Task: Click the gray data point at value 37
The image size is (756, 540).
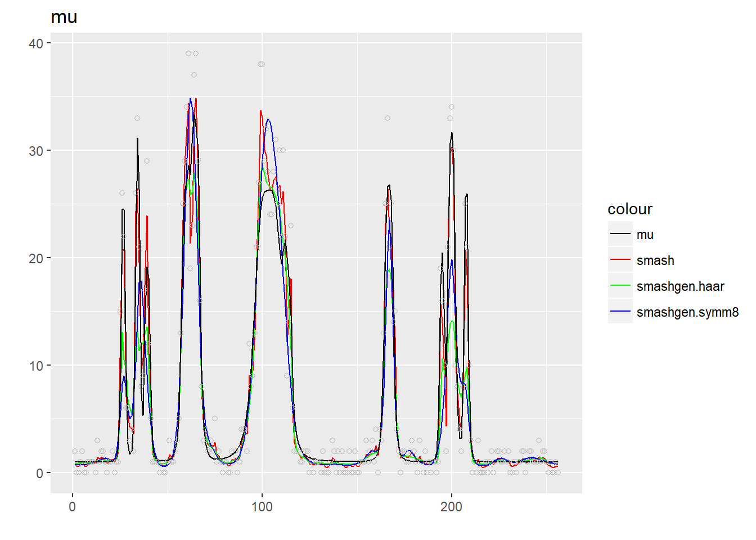Action: (194, 75)
